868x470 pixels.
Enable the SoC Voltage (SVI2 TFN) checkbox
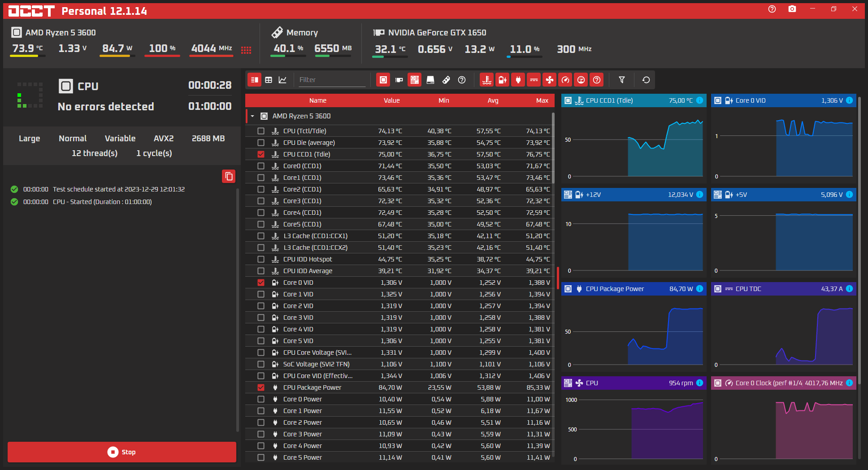(261, 364)
